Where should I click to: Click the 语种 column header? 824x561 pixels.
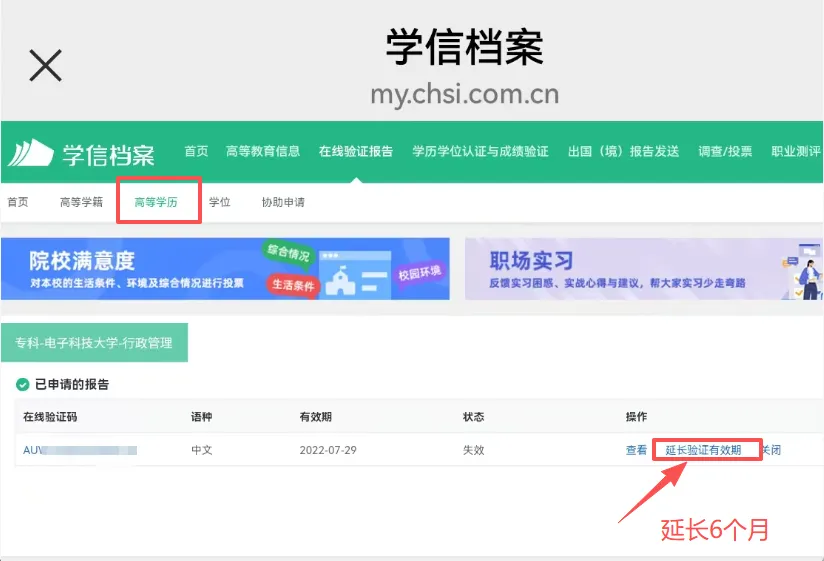point(202,417)
